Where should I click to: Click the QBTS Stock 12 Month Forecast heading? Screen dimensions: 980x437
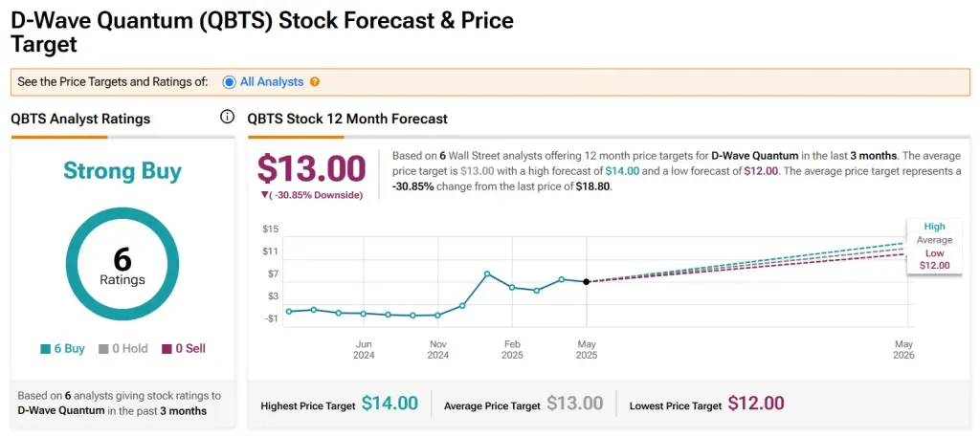347,119
